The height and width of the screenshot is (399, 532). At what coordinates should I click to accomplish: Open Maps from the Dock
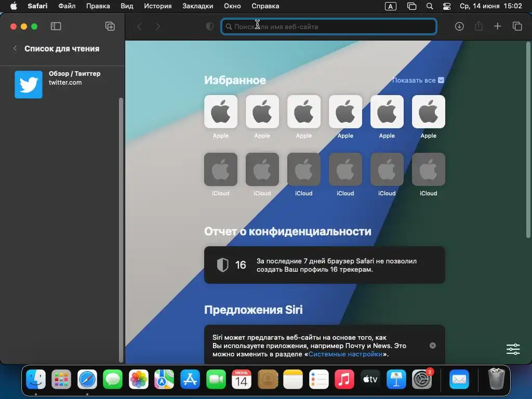click(x=164, y=379)
